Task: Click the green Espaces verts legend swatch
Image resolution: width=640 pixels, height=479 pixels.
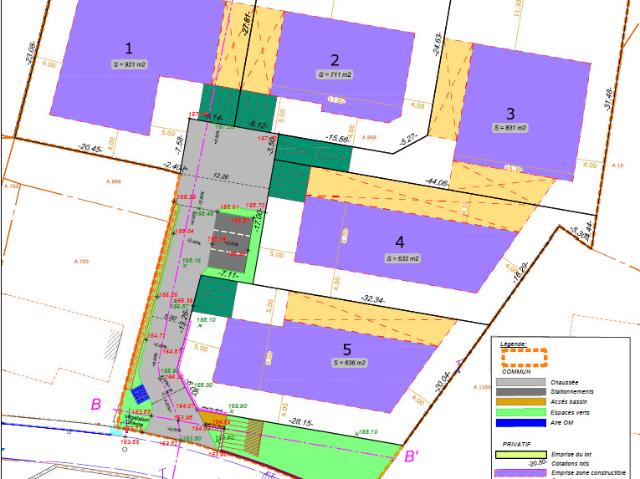Action: [x=521, y=412]
